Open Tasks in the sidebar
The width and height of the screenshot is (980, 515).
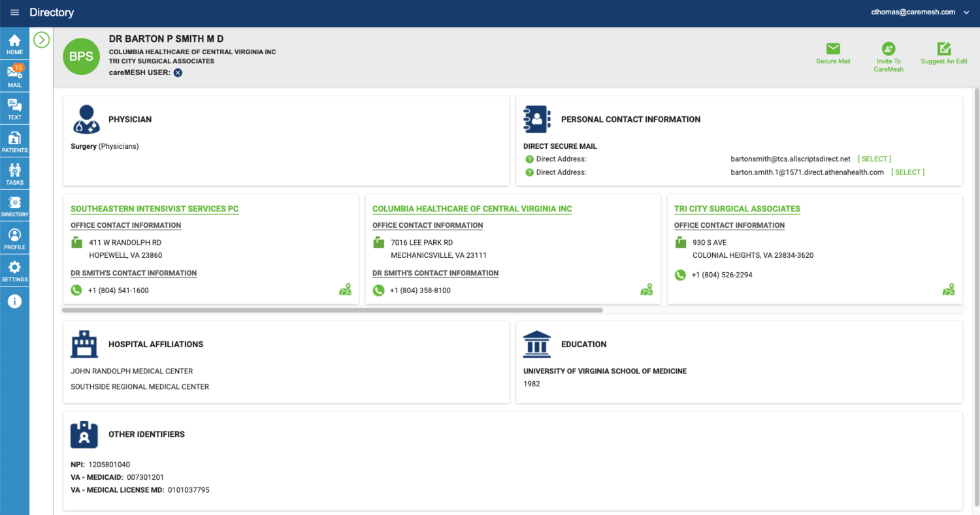(14, 174)
